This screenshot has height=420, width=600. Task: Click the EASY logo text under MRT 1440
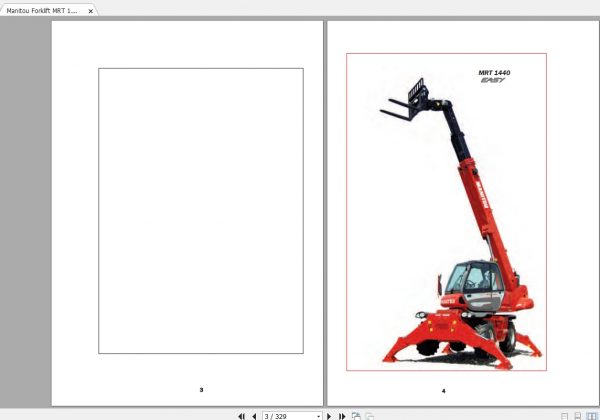(493, 80)
